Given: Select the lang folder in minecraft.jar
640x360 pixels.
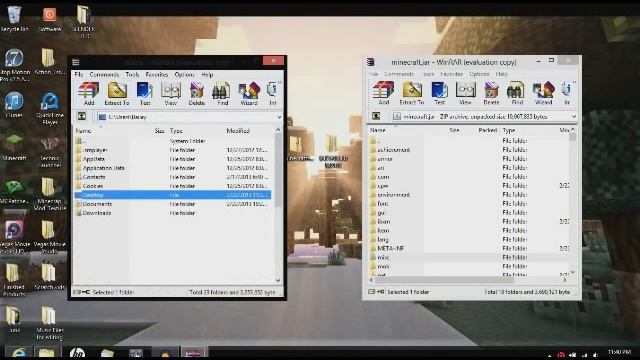Looking at the screenshot, I should tap(469, 239).
